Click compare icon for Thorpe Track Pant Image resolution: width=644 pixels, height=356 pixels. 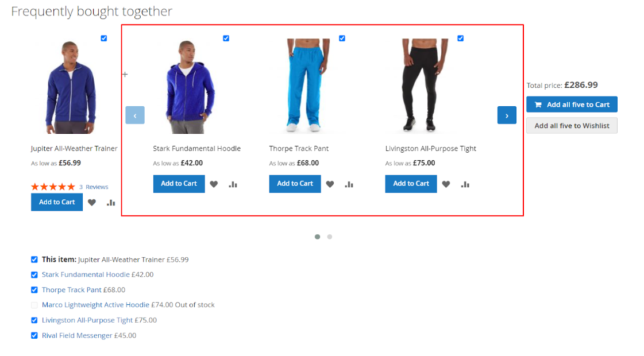349,184
